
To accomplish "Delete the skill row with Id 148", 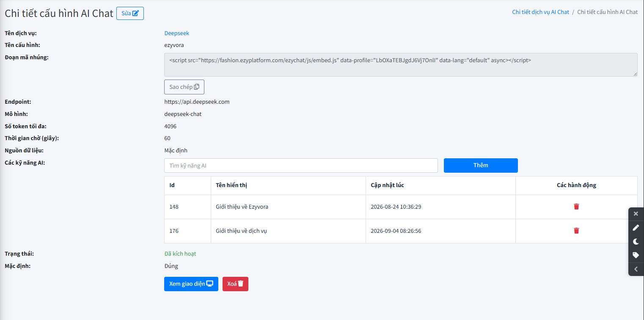I will pyautogui.click(x=576, y=207).
